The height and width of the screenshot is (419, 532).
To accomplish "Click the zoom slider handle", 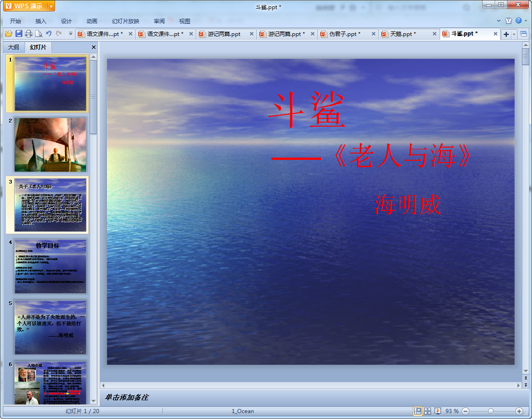I will pyautogui.click(x=491, y=411).
